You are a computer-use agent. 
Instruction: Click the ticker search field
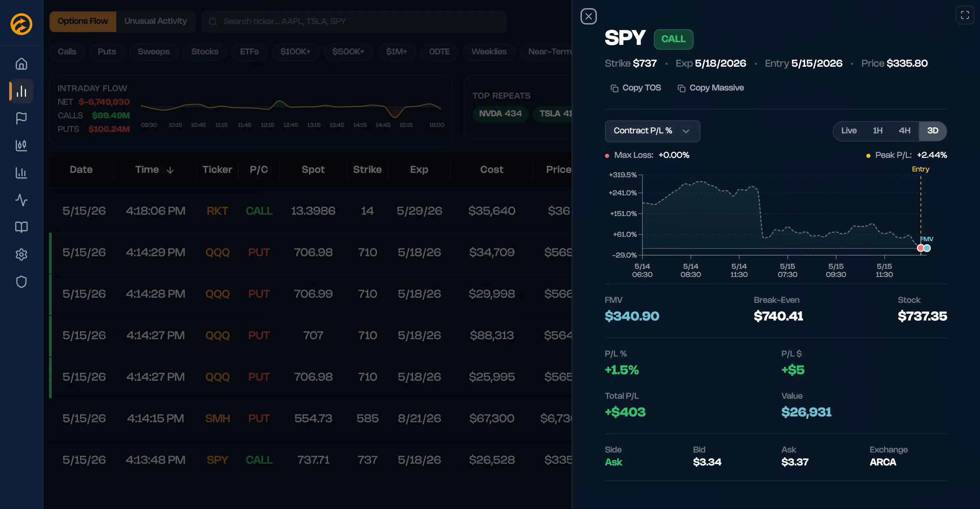pyautogui.click(x=354, y=22)
